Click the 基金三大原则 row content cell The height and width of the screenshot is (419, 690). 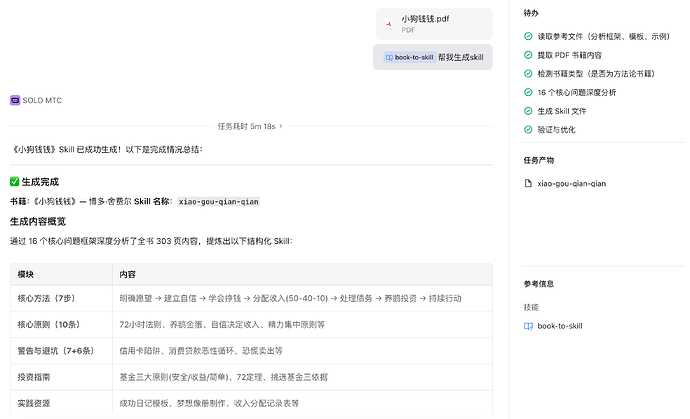[x=302, y=377]
